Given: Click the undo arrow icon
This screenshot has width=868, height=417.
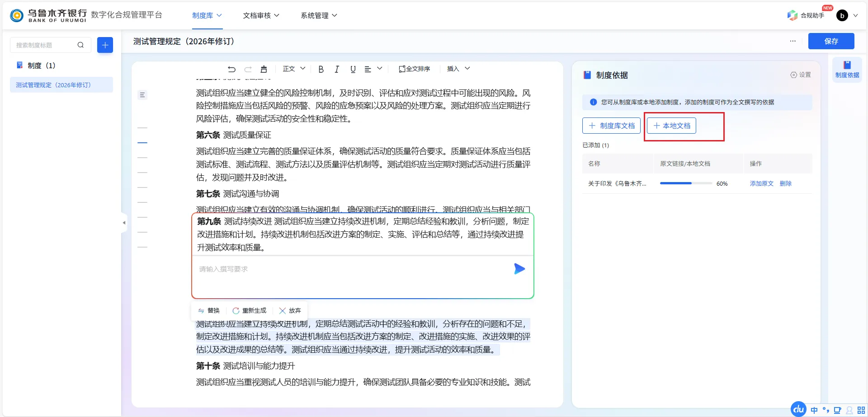Looking at the screenshot, I should click(x=231, y=69).
